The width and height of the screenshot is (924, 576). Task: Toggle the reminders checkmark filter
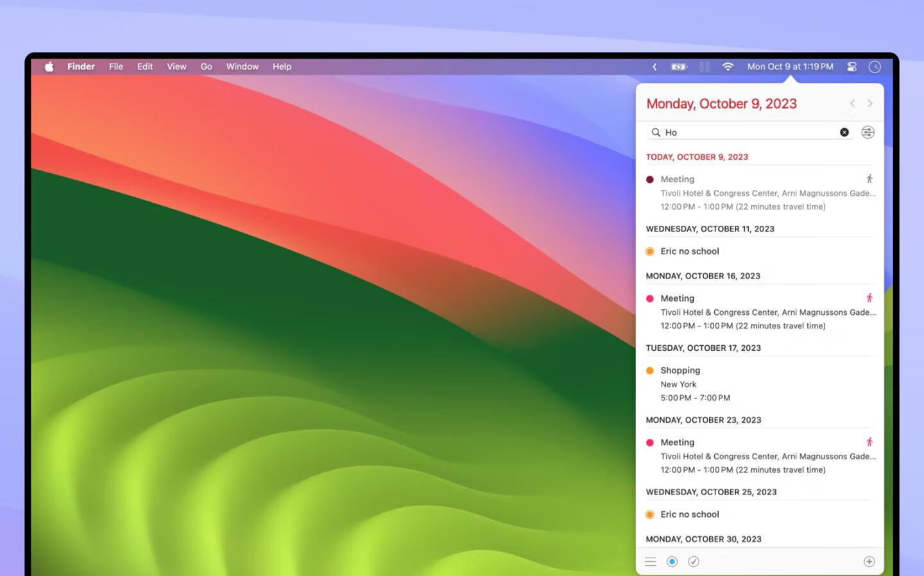694,562
